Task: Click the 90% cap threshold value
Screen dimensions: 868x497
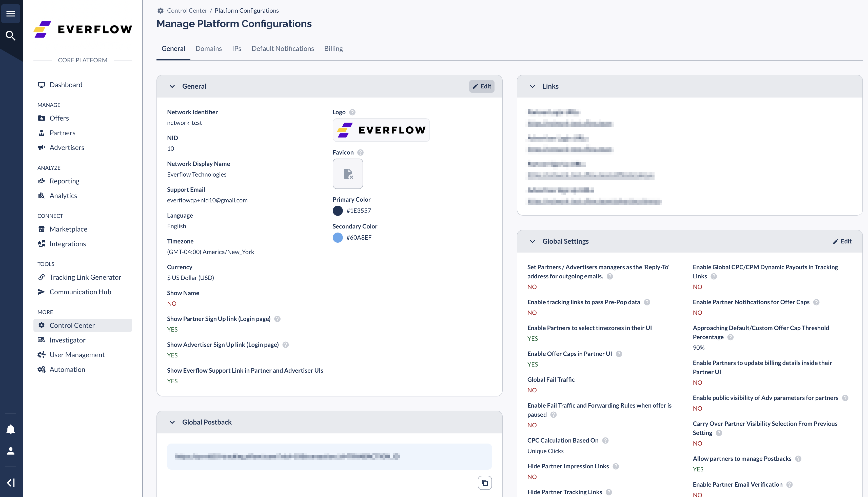Action: tap(698, 348)
